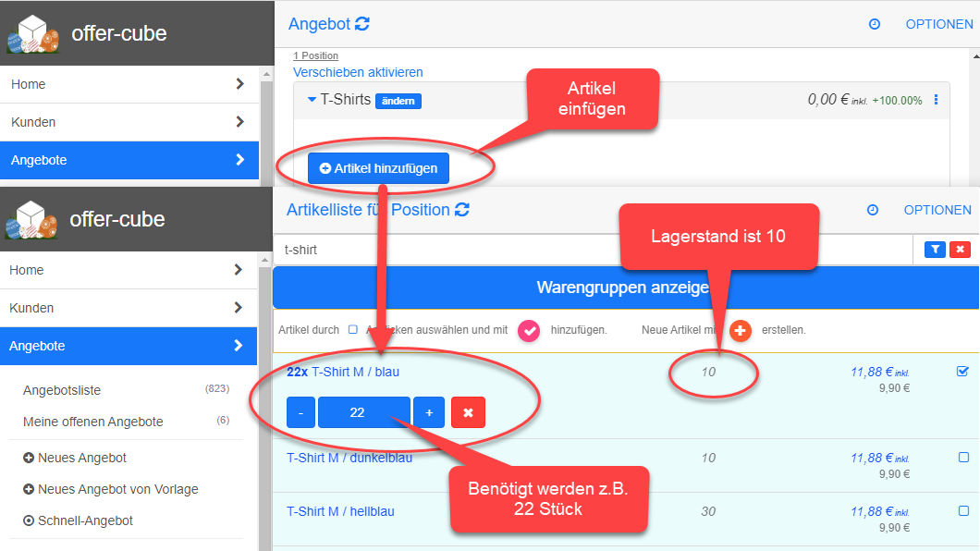Refresh the Artikelliste für Position view
This screenshot has height=551, width=980.
point(462,210)
